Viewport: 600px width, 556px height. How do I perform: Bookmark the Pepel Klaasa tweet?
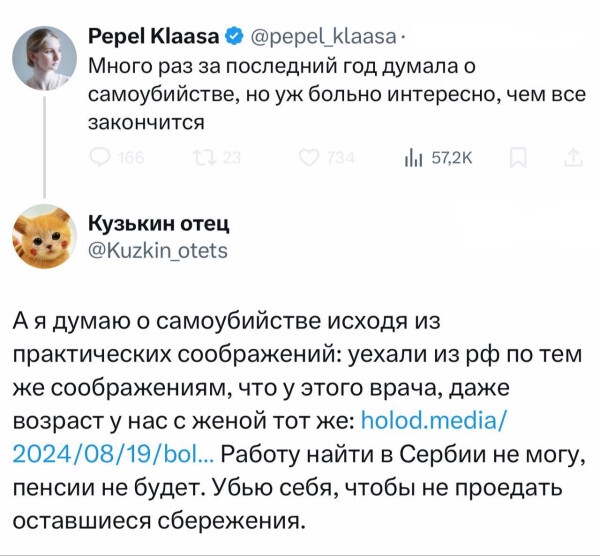[x=518, y=156]
